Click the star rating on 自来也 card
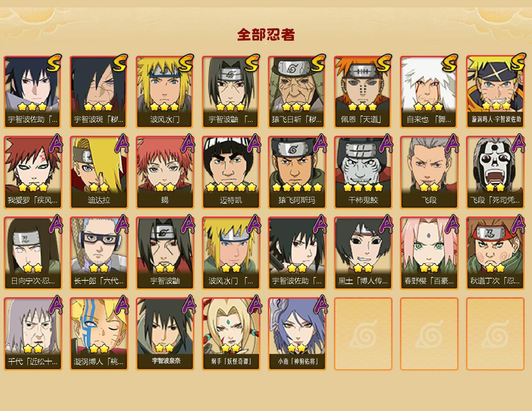Viewport: 532px width, 411px height. [429, 107]
